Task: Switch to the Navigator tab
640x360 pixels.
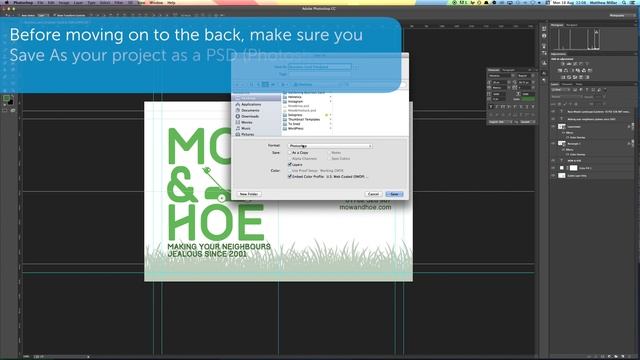Action: click(x=572, y=25)
